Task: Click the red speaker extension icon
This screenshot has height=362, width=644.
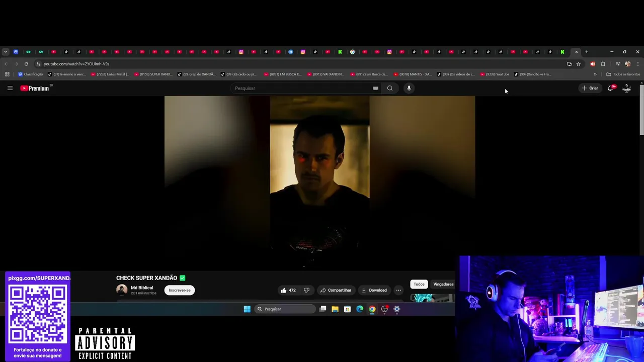Action: [x=592, y=64]
